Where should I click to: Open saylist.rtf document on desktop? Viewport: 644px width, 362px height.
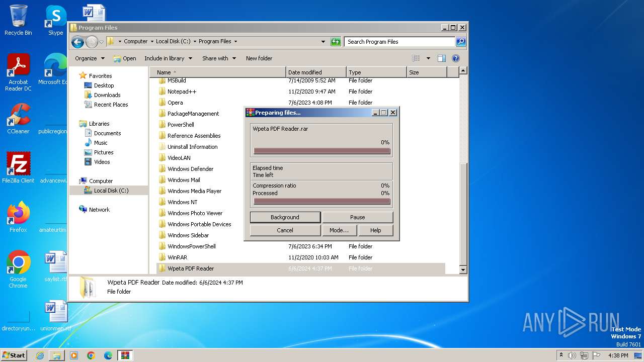55,266
